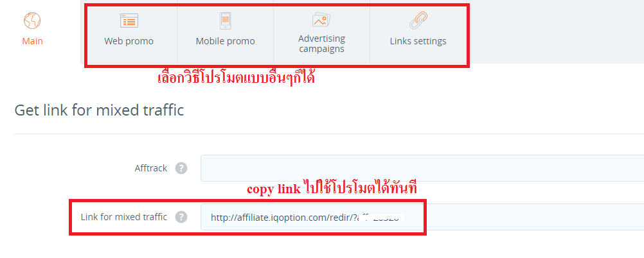Click the Afftrack field label

151,168
